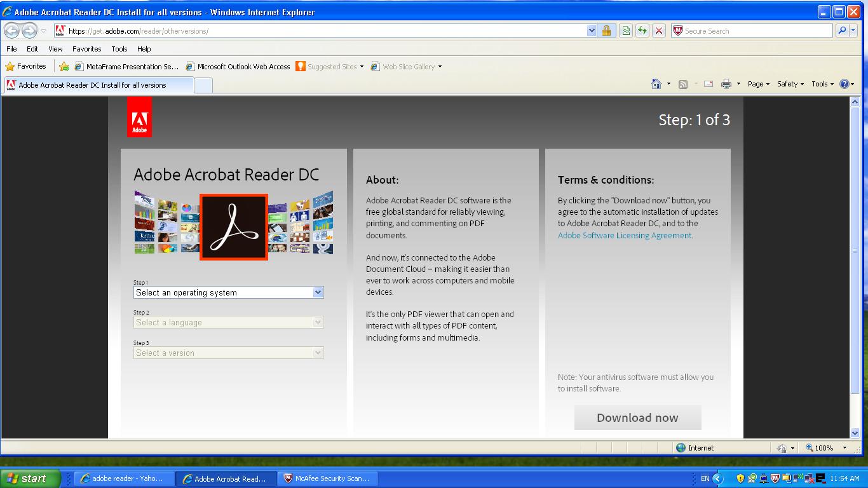Open the View menu
This screenshot has height=488, width=868.
click(x=55, y=49)
